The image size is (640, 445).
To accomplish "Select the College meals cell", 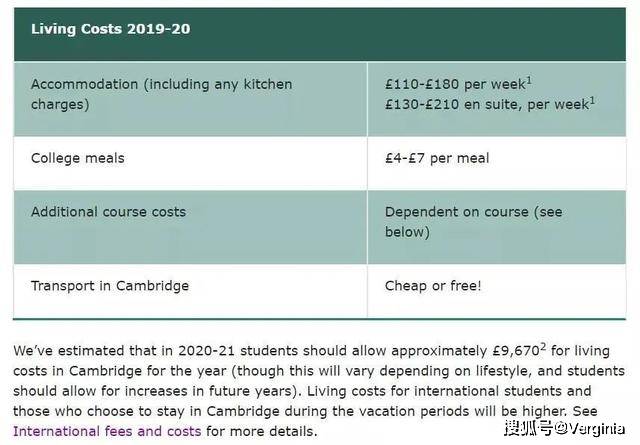I will (x=190, y=163).
